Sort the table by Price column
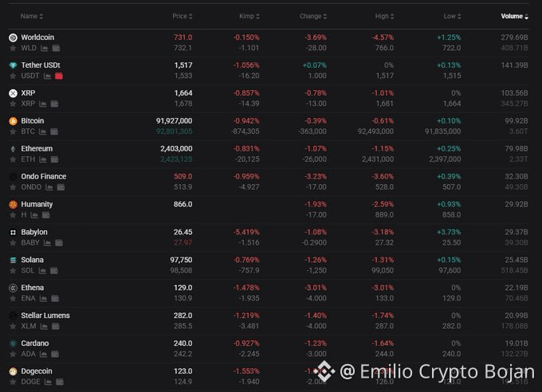 [x=183, y=16]
